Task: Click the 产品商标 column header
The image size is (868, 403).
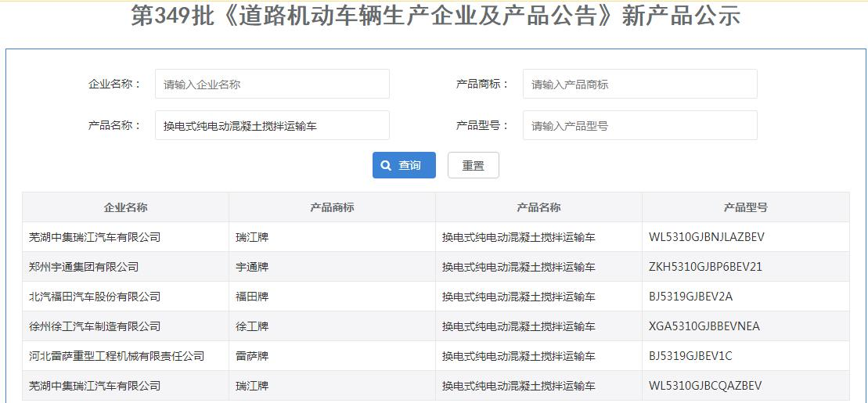Action: click(332, 207)
